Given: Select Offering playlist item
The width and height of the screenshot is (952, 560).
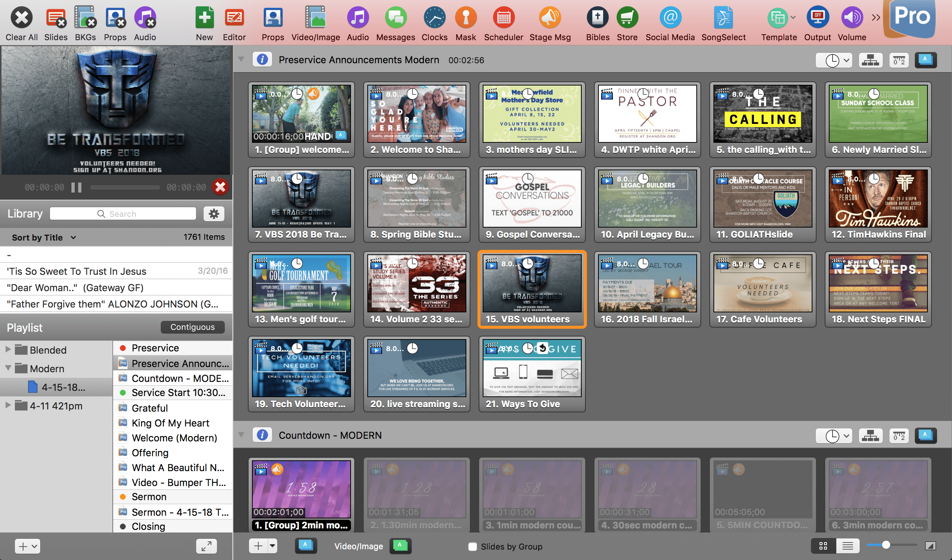Looking at the screenshot, I should coord(173,453).
